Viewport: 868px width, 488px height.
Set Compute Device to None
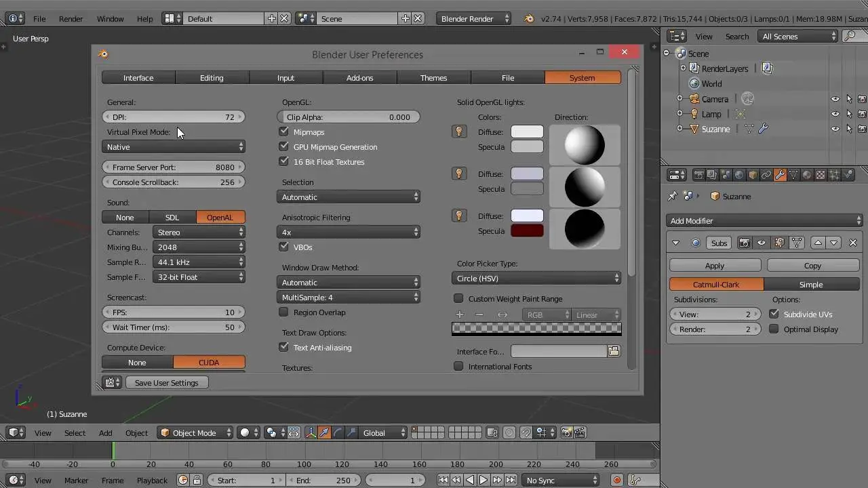[x=137, y=363]
